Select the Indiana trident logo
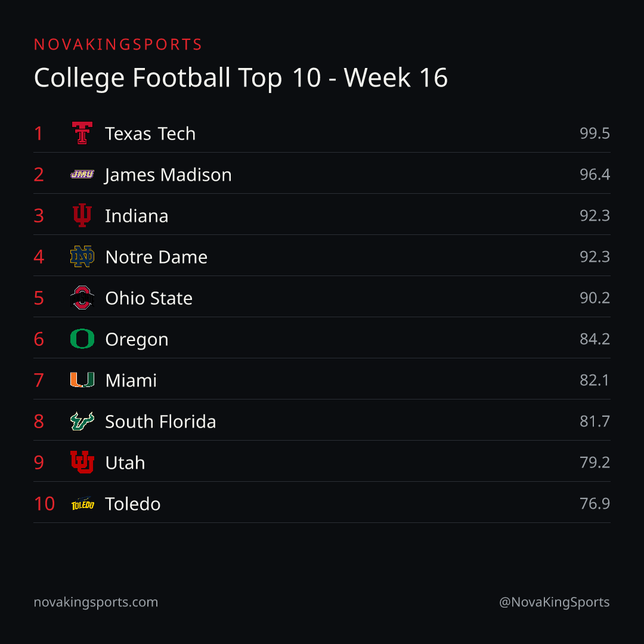The image size is (644, 644). (x=82, y=215)
